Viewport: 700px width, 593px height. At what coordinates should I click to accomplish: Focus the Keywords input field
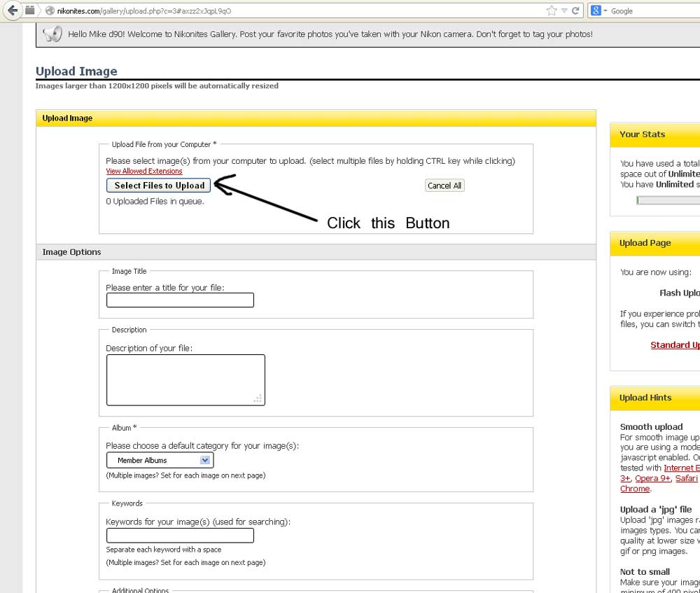coord(180,536)
